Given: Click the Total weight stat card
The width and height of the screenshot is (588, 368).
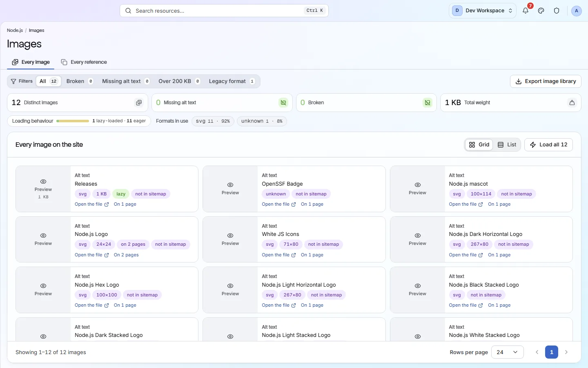Looking at the screenshot, I should [x=511, y=103].
